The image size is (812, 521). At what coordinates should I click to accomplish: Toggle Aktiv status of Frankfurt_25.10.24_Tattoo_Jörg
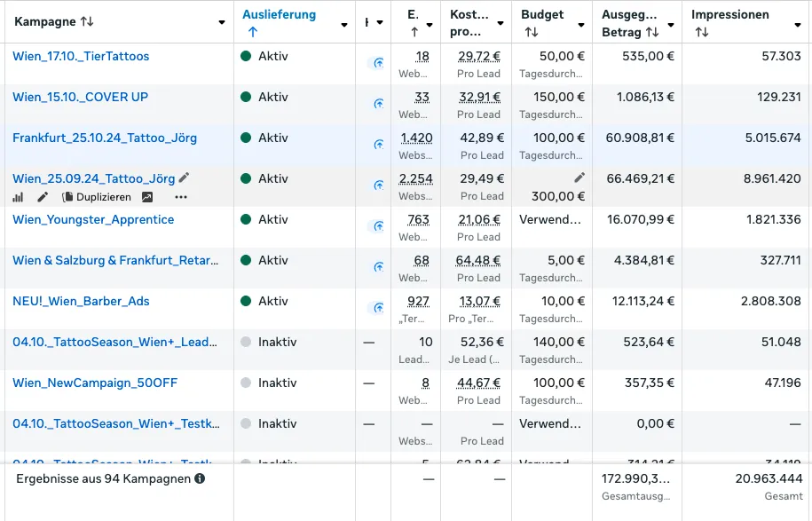[246, 138]
